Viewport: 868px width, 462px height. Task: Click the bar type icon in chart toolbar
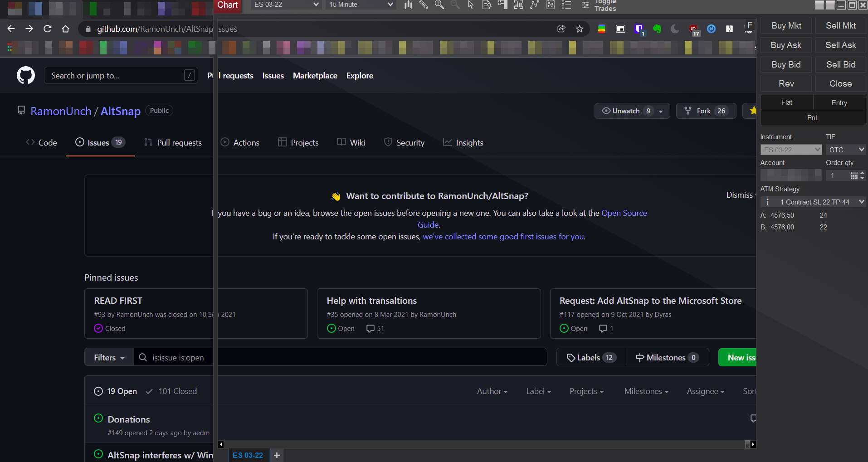coord(408,5)
